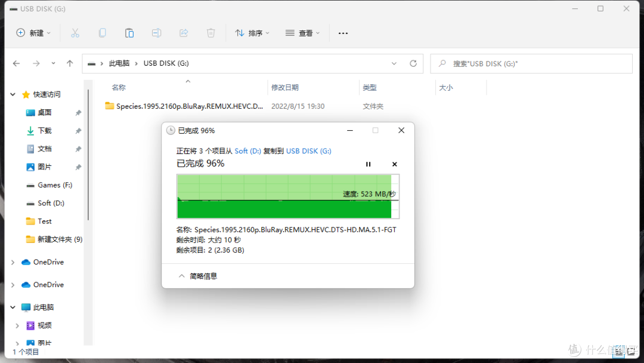Click the search USB DISK field

pyautogui.click(x=531, y=64)
